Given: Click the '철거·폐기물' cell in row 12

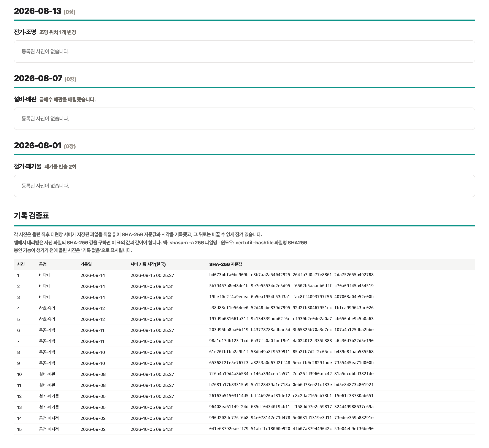Looking at the screenshot, I should point(49,396).
